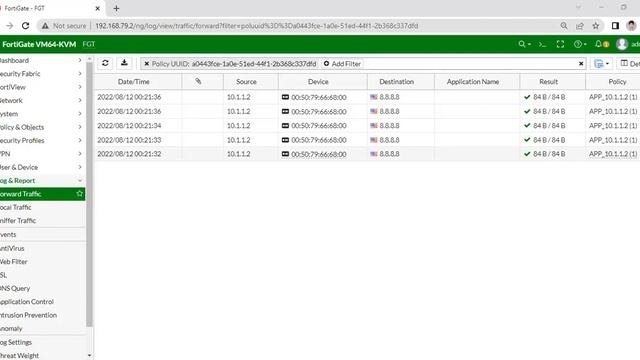This screenshot has width=640, height=360.
Task: Click the browser address bar URL
Action: (256, 26)
